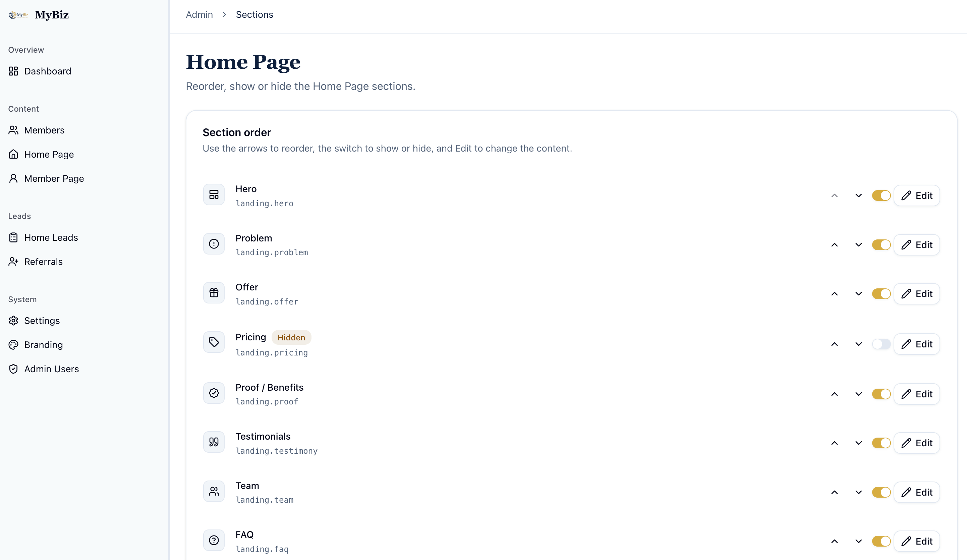This screenshot has width=967, height=560.
Task: Open Referrals in the sidebar
Action: click(x=36, y=262)
